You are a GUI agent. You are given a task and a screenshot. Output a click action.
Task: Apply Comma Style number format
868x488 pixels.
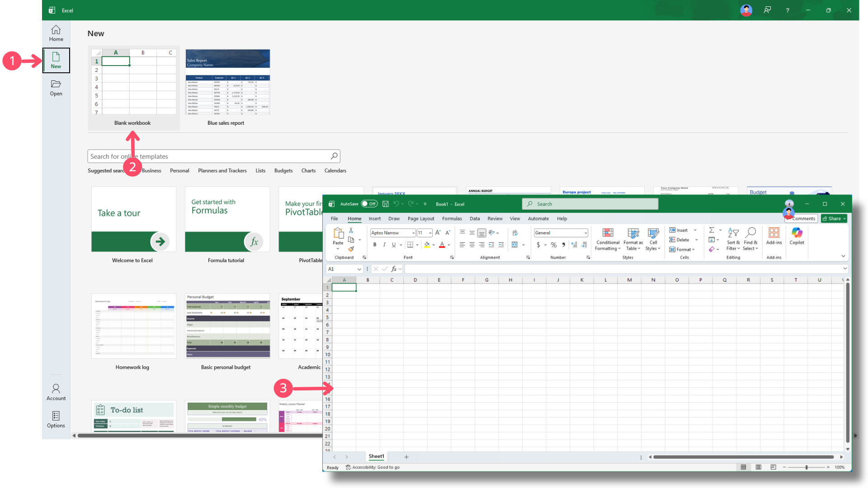click(563, 244)
